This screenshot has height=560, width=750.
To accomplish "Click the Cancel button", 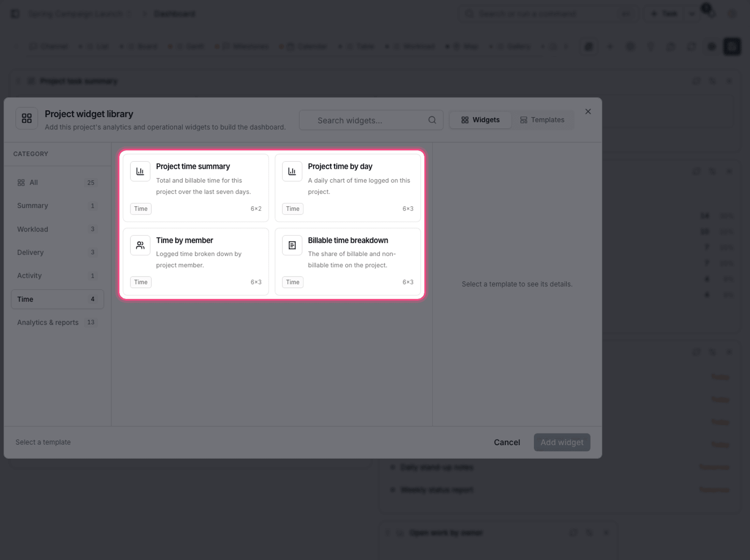I will tap(507, 442).
